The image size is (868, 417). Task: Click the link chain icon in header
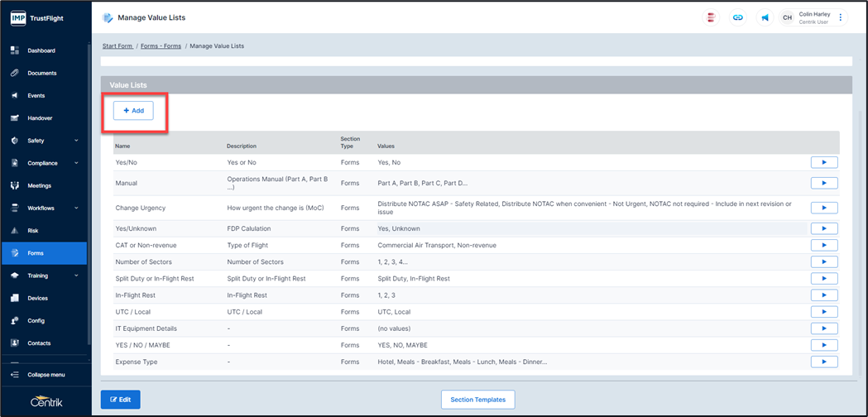(738, 17)
